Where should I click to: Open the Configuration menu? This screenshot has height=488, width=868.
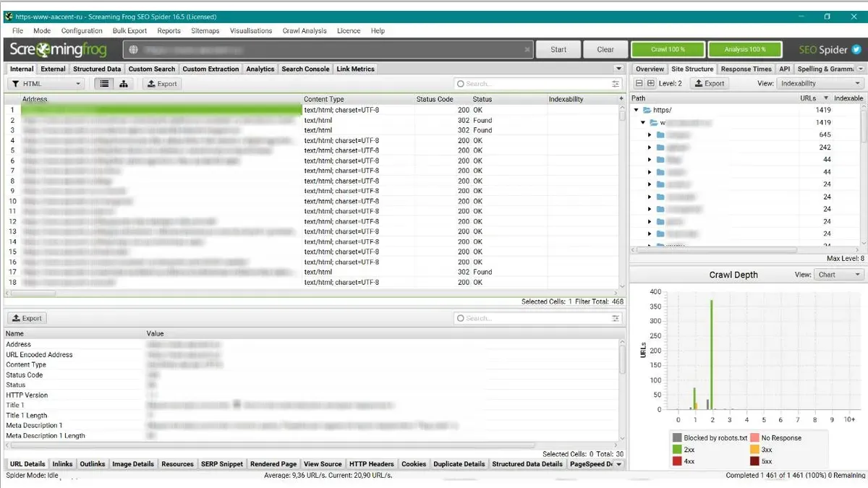pos(82,31)
